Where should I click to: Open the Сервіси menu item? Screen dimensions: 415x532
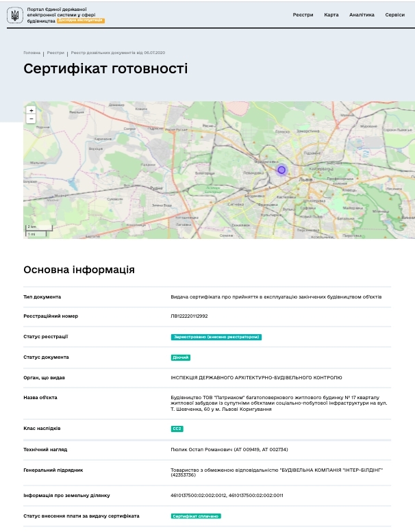point(394,15)
